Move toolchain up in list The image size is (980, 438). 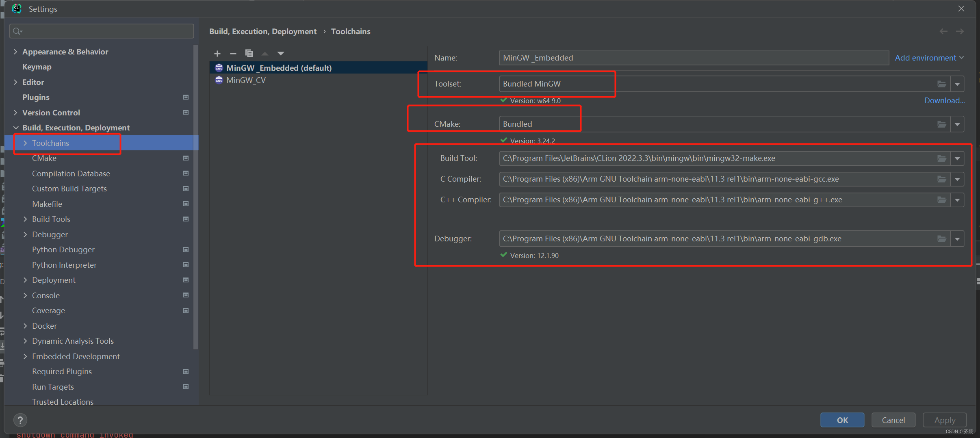(265, 54)
